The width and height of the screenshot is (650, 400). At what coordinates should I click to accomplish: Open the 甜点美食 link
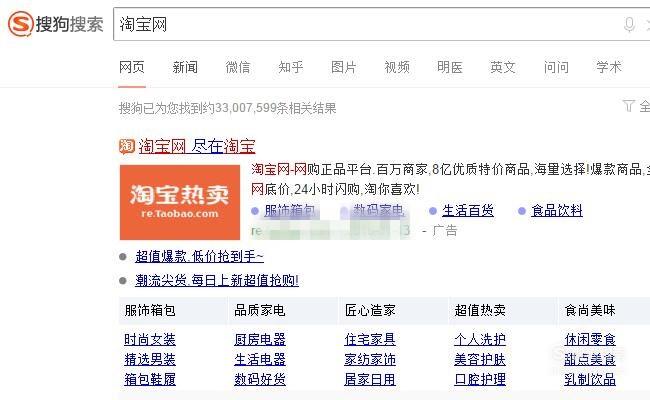point(590,359)
